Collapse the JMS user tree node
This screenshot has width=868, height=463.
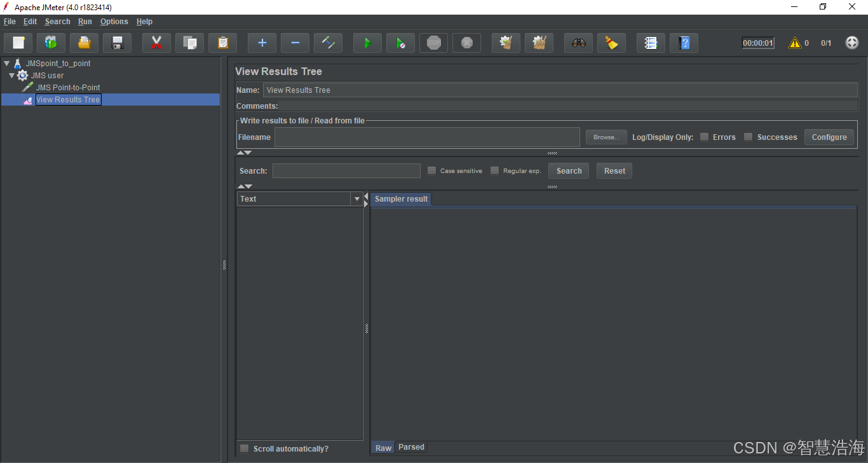(x=11, y=76)
